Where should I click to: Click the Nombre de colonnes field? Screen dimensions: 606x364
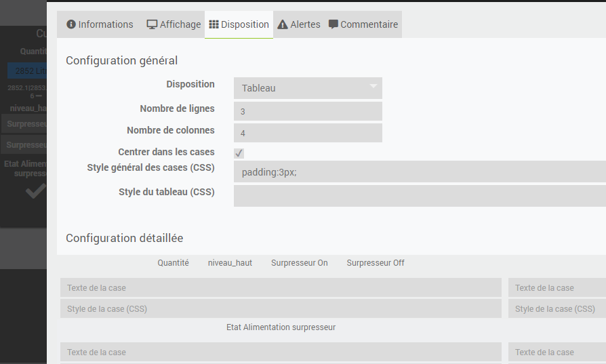pos(308,133)
